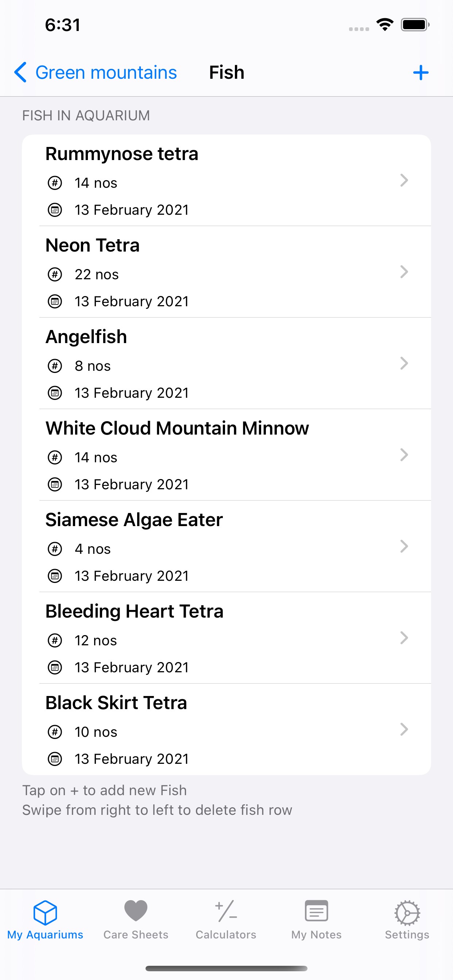
Task: Tap the Black Skirt Tetra title
Action: [116, 703]
